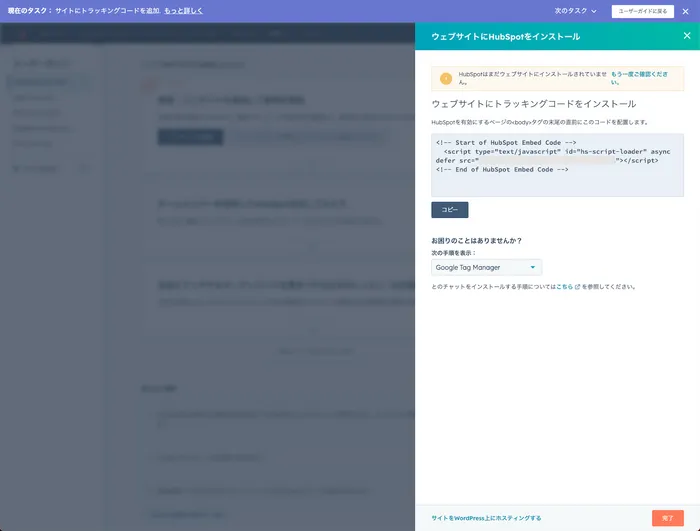The width and height of the screenshot is (700, 531).
Task: Click the お困りのことはありませんか？ text
Action: (x=476, y=240)
